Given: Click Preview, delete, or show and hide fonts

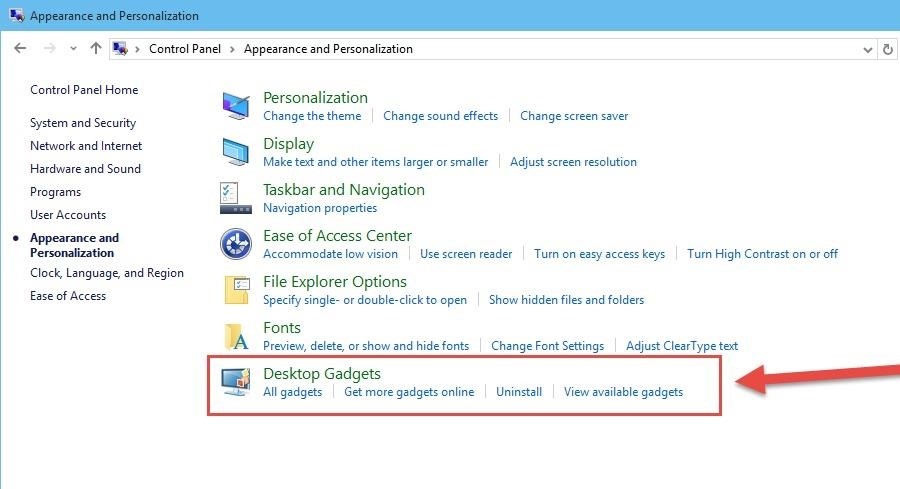Looking at the screenshot, I should [366, 346].
